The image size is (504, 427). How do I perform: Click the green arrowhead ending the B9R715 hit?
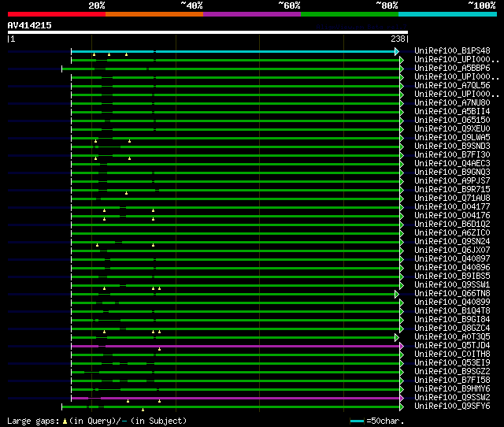click(402, 191)
